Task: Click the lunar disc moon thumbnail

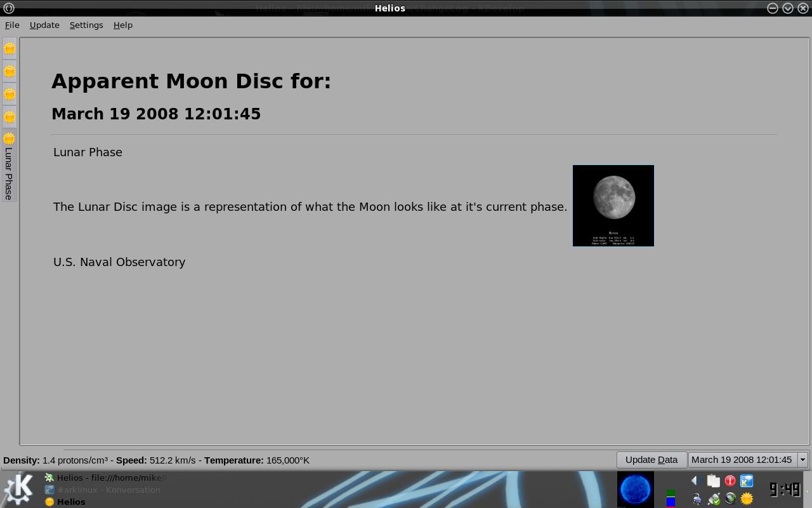Action: click(x=613, y=206)
